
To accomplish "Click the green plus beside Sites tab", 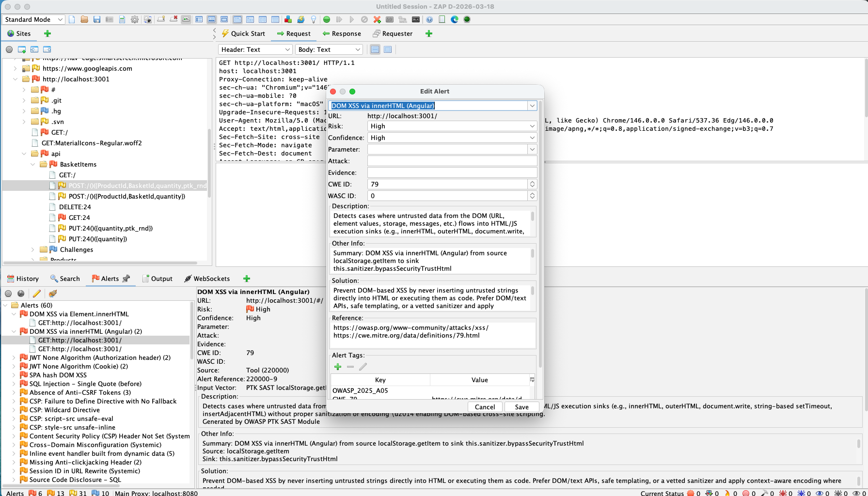I will click(47, 33).
